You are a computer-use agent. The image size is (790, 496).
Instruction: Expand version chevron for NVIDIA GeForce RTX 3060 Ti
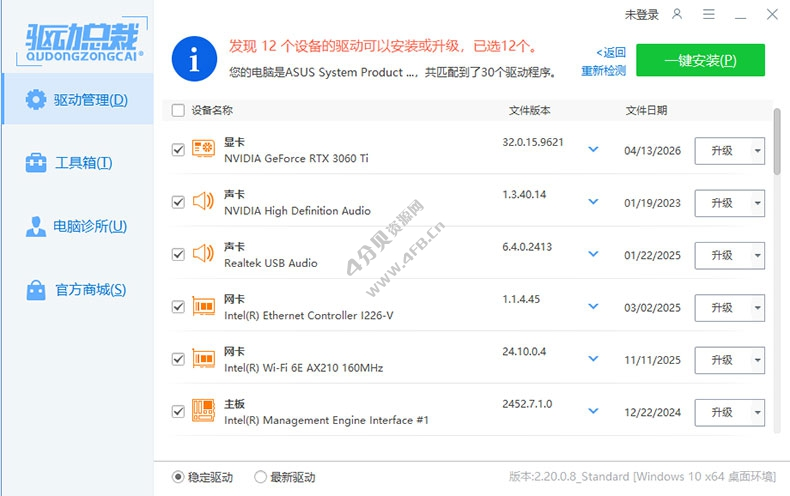[x=593, y=150]
